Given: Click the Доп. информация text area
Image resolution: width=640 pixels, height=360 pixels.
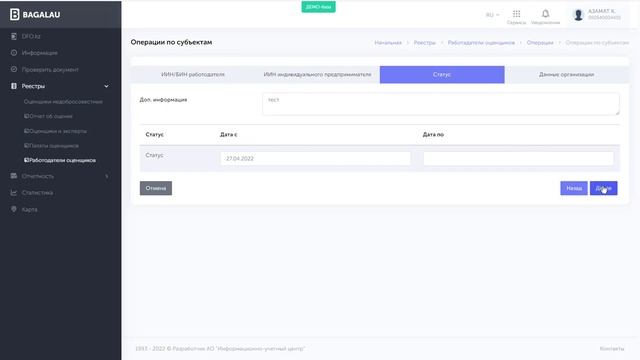Looking at the screenshot, I should coord(441,104).
